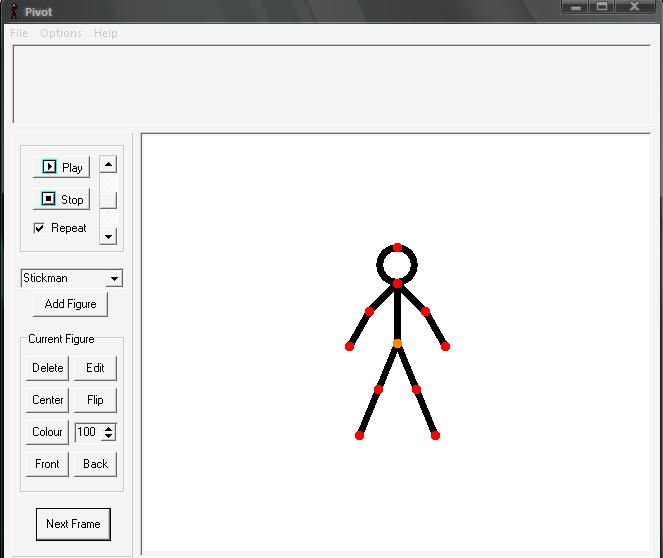Screen dimensions: 663x558
Task: Select the right hand red handle
Action: (445, 347)
